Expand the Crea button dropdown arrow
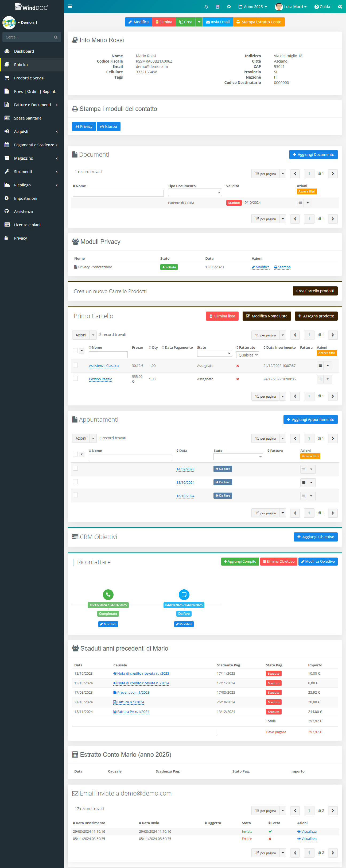 [199, 22]
